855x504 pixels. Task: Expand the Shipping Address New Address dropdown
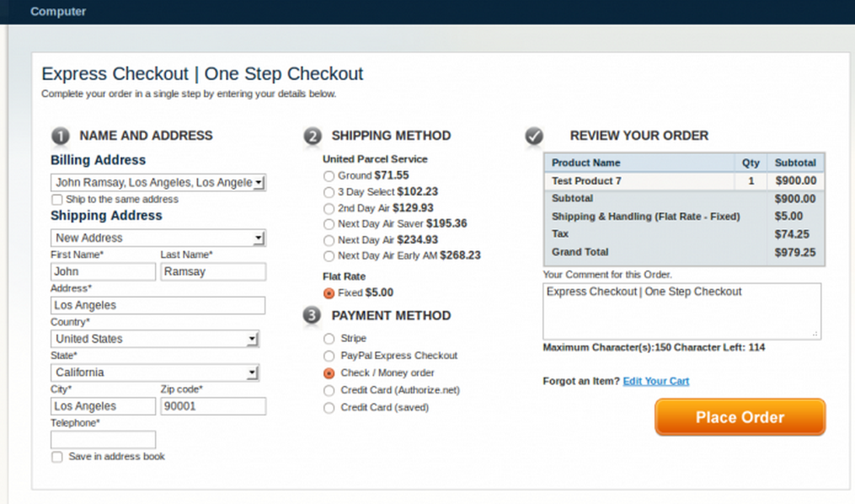point(158,238)
